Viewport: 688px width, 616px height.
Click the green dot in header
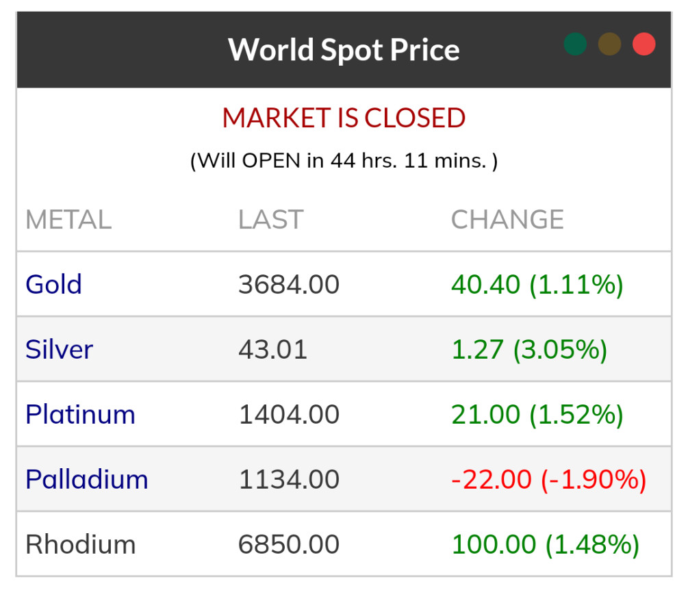[575, 44]
